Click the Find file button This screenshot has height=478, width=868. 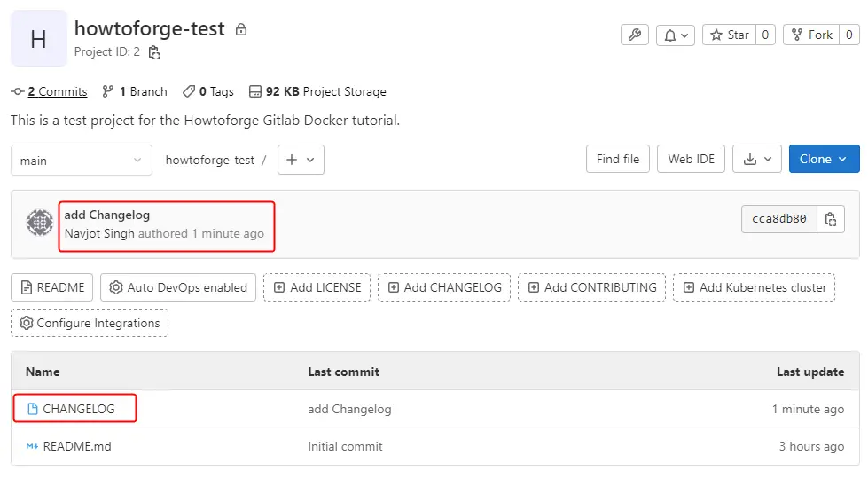pos(618,159)
